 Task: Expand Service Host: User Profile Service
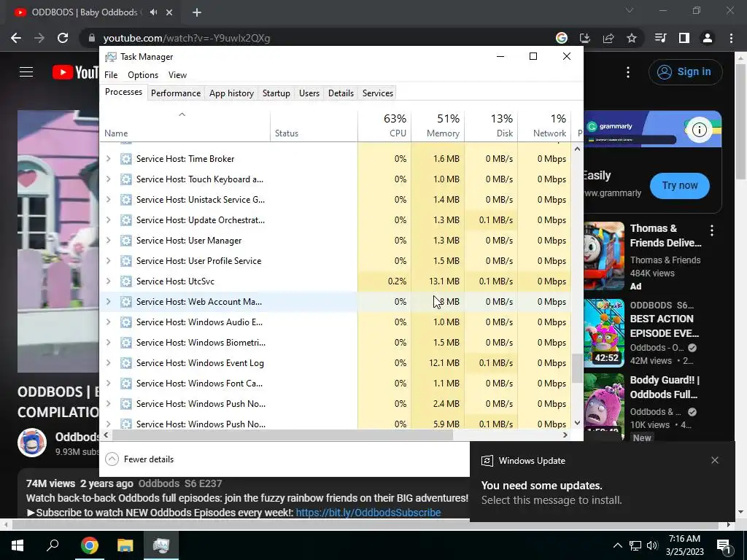108,261
